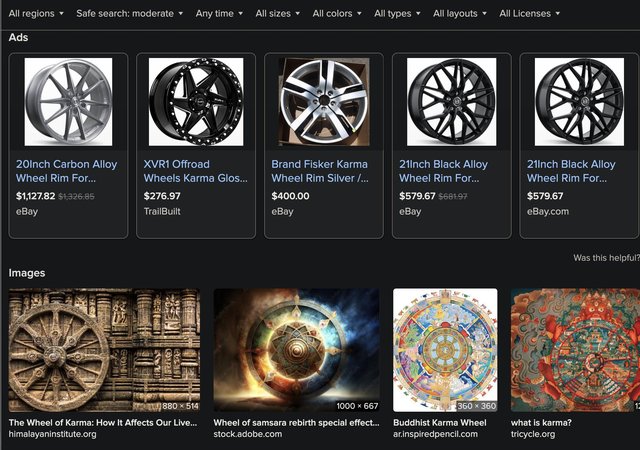Expand the All Licenses filter
The image size is (640, 450).
click(x=529, y=13)
